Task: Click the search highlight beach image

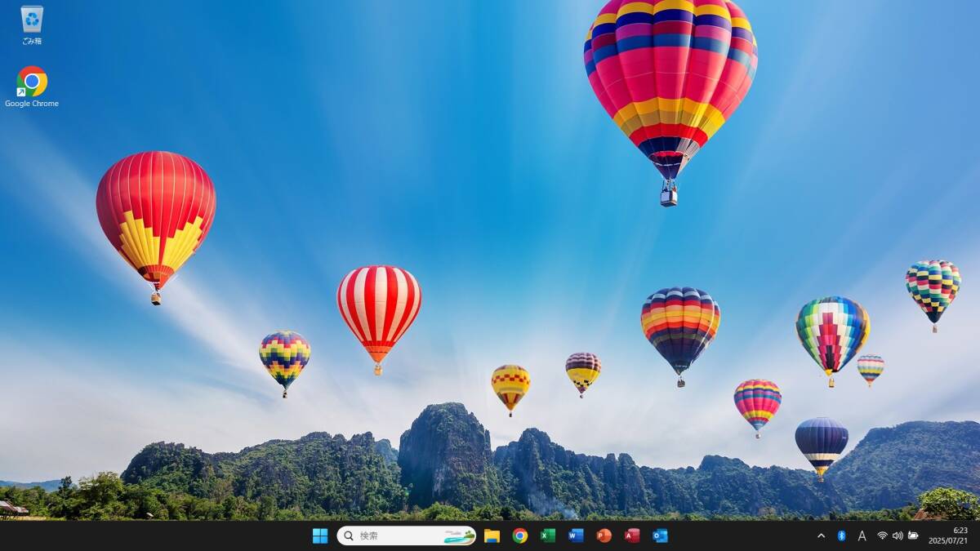Action: pos(459,535)
